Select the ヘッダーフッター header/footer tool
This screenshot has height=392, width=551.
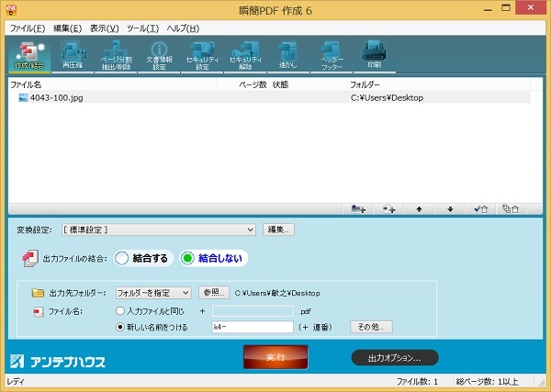[332, 54]
